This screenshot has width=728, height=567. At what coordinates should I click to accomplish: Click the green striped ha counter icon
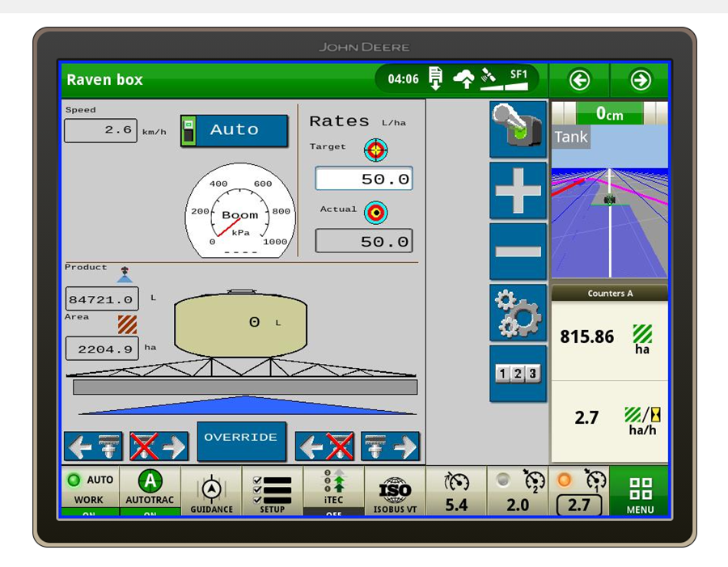coord(642,334)
